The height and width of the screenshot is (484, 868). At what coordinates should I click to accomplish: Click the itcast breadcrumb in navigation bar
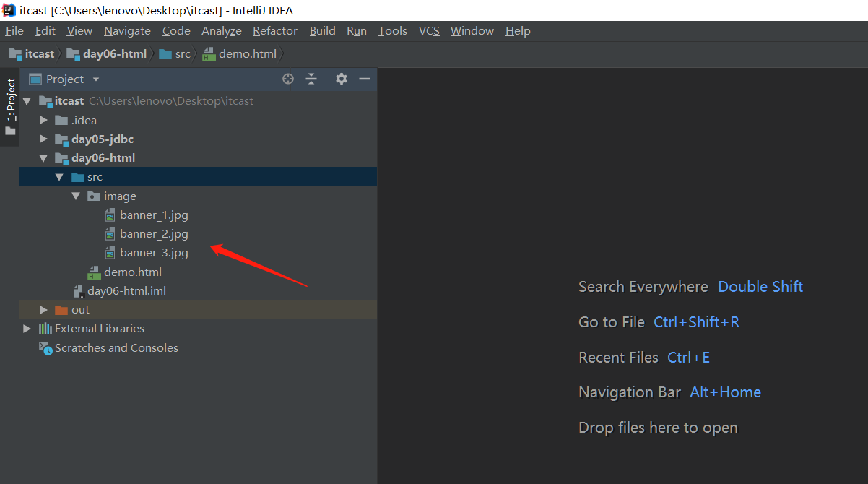32,53
